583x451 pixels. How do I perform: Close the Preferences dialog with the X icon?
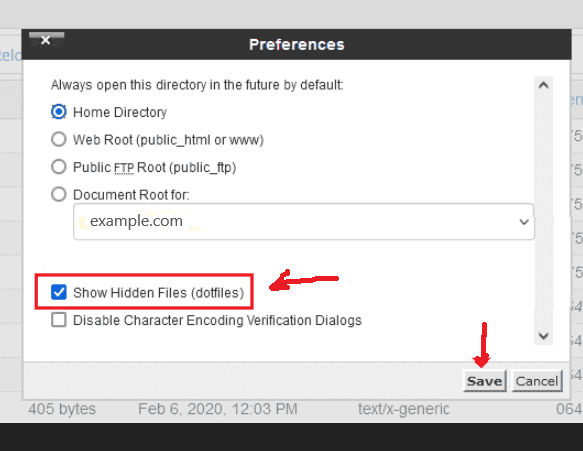point(46,40)
